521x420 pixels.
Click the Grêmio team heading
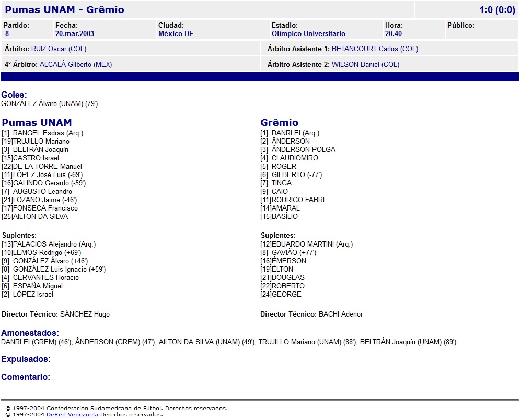(279, 123)
